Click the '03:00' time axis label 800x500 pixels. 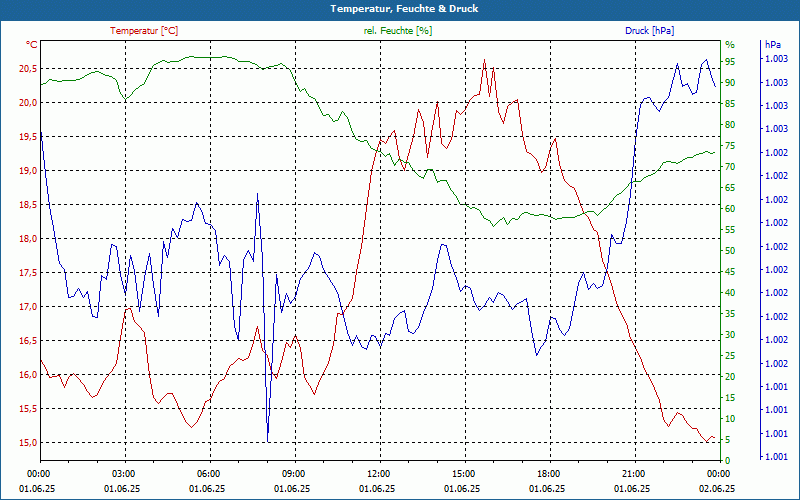pos(122,473)
